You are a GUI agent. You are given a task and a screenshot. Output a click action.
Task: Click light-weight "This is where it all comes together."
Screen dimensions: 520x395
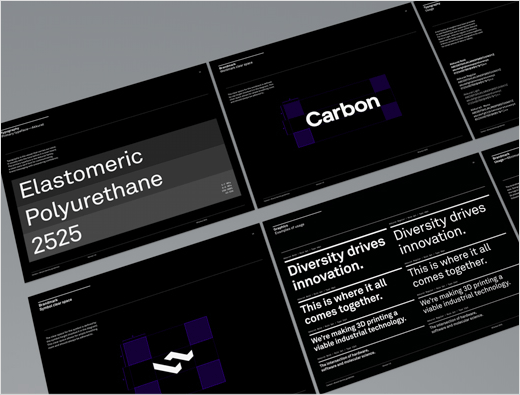pos(450,265)
